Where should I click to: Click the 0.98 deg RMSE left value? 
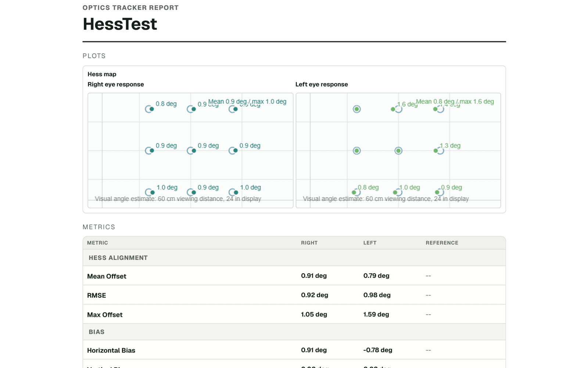377,295
